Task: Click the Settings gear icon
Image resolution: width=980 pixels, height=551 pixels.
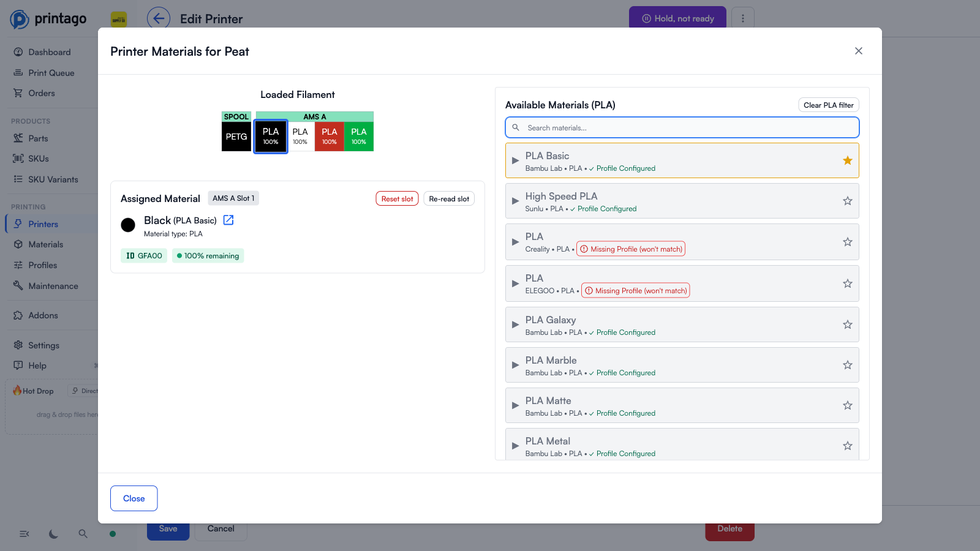Action: (x=18, y=345)
